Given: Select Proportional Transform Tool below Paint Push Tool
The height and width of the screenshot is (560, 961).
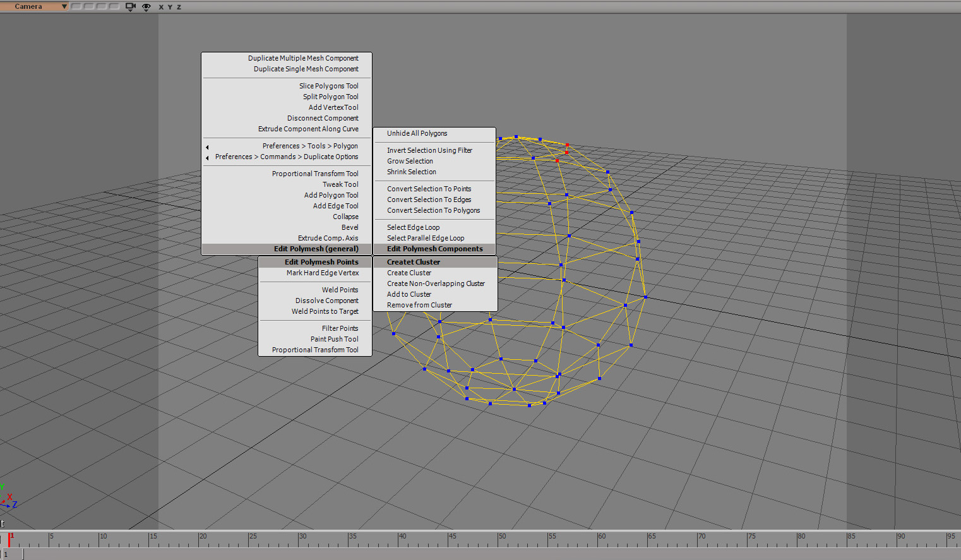Looking at the screenshot, I should click(x=315, y=350).
